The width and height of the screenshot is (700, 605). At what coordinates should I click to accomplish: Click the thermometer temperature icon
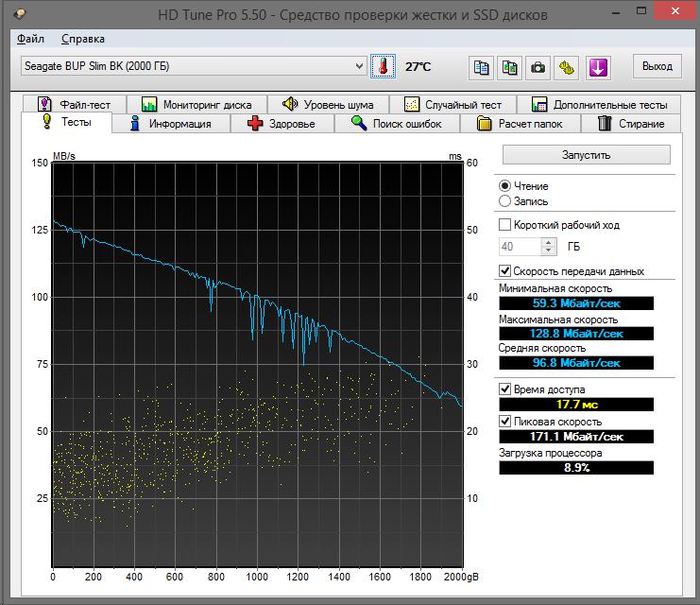pos(383,66)
